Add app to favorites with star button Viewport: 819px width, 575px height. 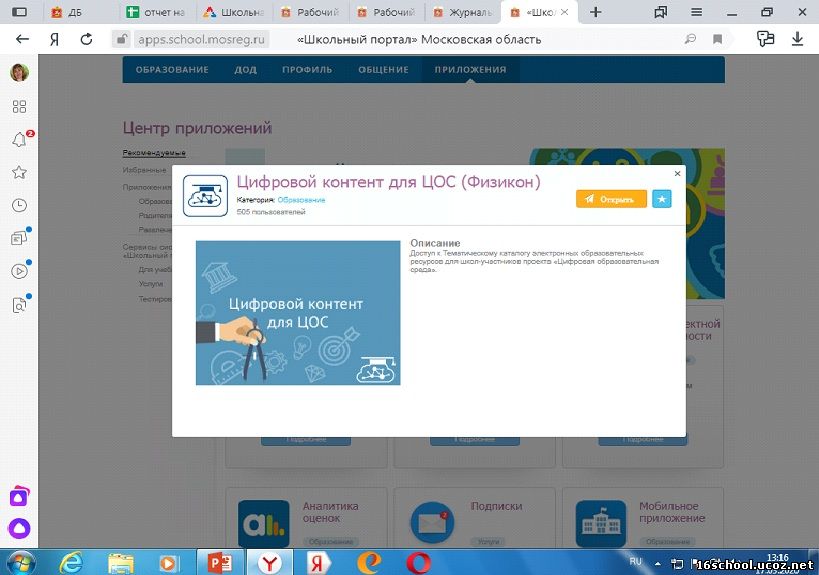coord(661,199)
